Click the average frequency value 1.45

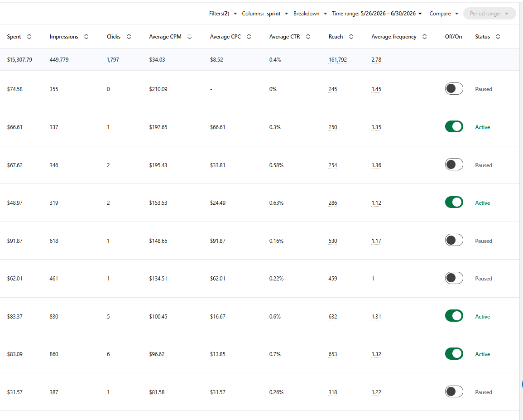(376, 89)
